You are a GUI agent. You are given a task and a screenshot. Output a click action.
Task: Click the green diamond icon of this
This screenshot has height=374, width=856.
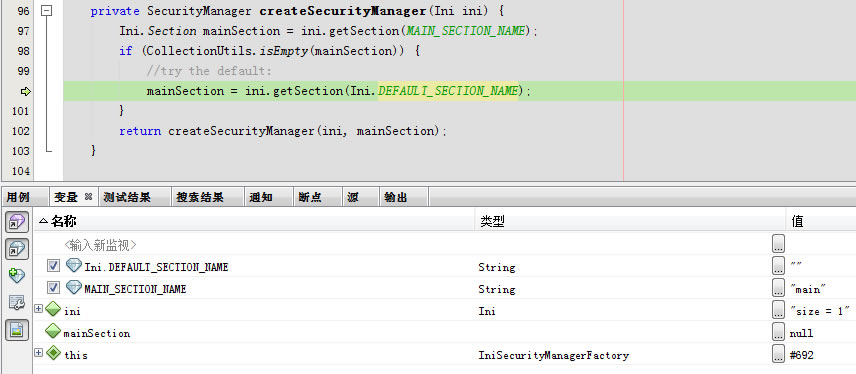[53, 354]
